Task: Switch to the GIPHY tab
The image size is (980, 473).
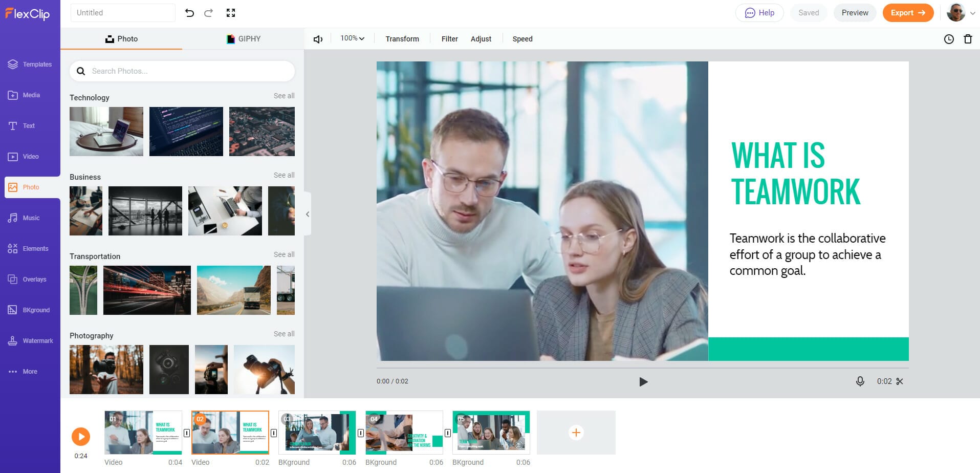Action: pos(244,38)
